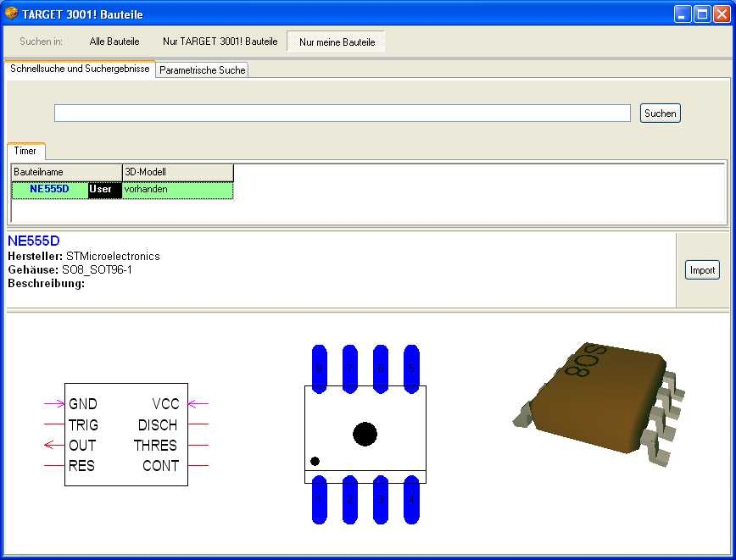Select Nur TARGET 3001! Bauteile scope
This screenshot has width=736, height=560.
point(220,42)
